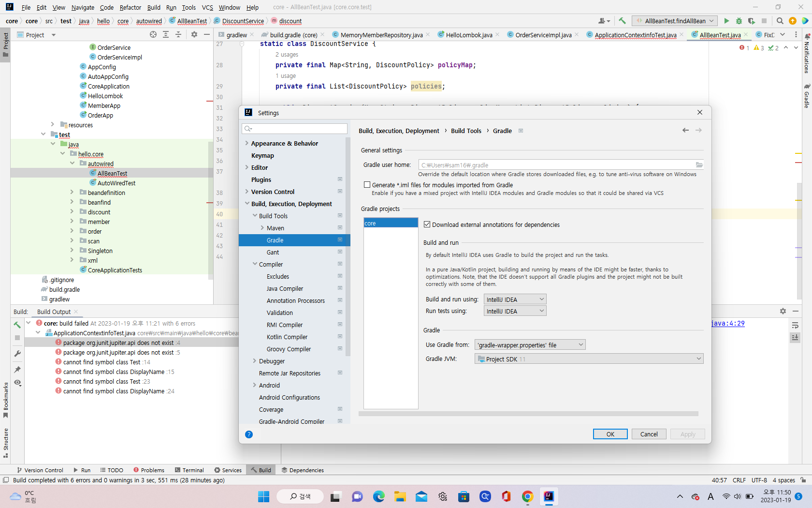Image resolution: width=812 pixels, height=508 pixels.
Task: Switch to the OrderServiceImpl.java editor tab
Action: pos(543,35)
